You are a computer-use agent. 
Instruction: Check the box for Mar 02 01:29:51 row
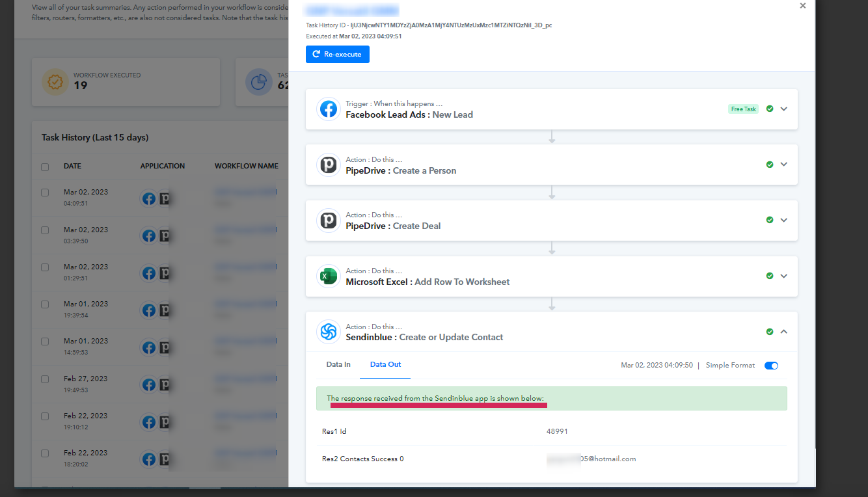45,267
